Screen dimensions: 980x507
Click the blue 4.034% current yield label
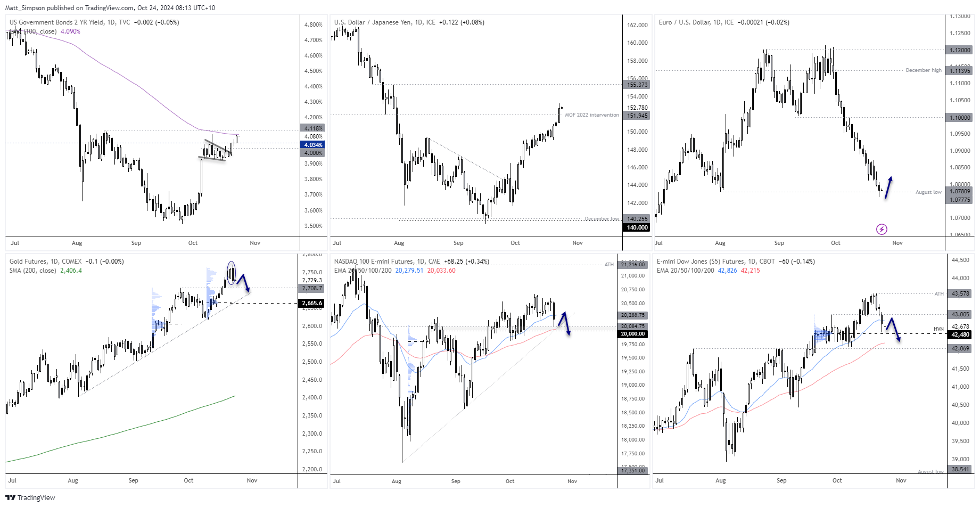click(313, 145)
